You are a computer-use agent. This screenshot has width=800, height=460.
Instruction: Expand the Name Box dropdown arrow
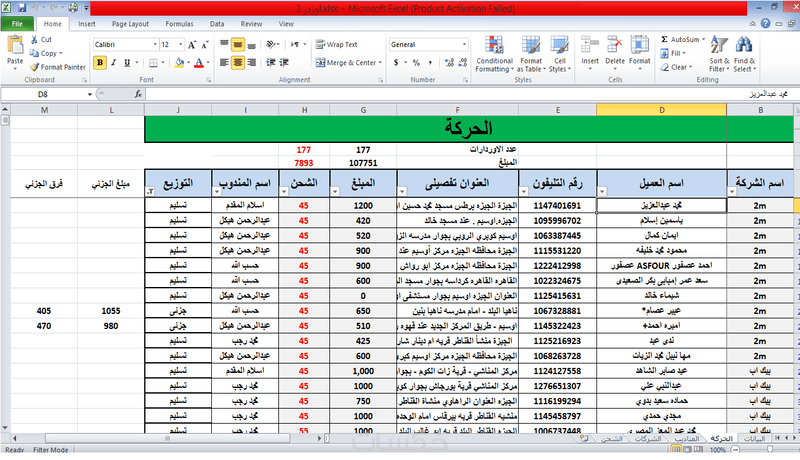pyautogui.click(x=89, y=94)
